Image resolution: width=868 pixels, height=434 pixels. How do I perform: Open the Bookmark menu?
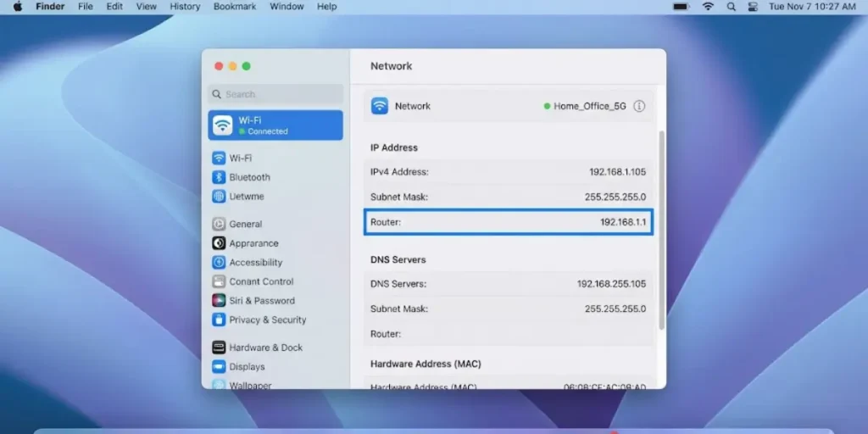235,7
